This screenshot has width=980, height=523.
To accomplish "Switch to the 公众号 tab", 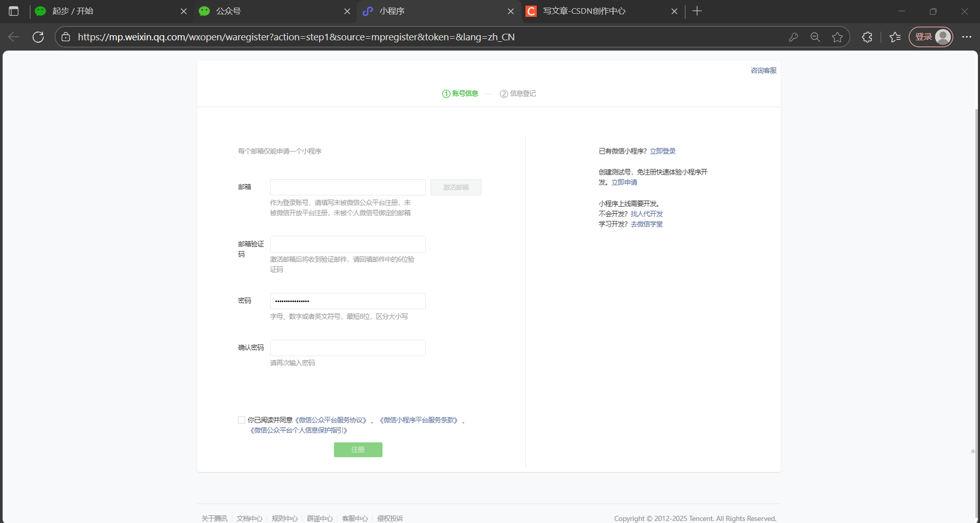I will 275,11.
